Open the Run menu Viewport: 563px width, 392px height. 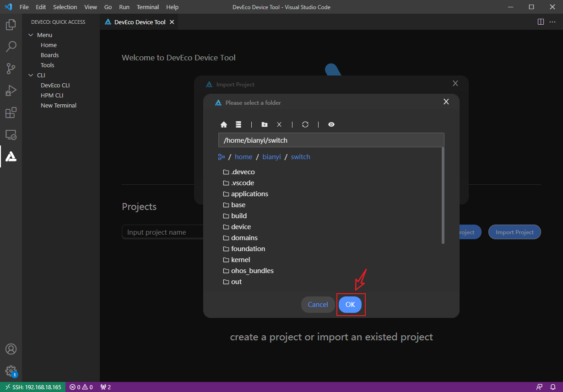pos(124,7)
